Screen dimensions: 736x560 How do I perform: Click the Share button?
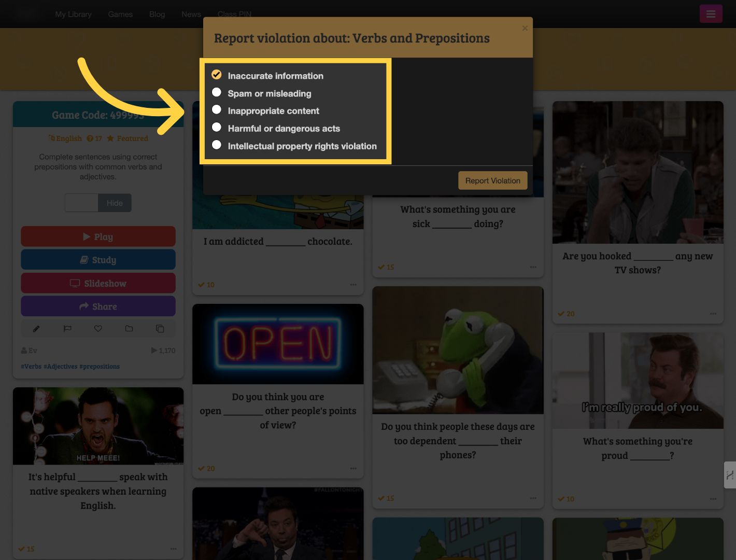[x=98, y=306]
